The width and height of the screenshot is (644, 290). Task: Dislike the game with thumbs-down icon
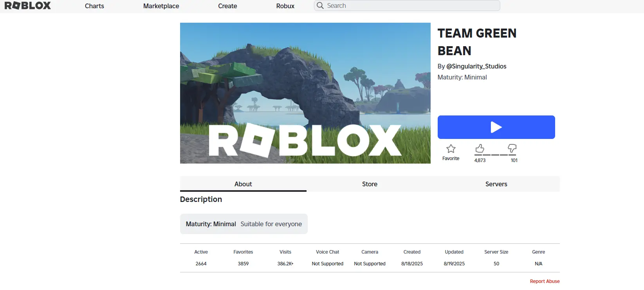pyautogui.click(x=512, y=148)
